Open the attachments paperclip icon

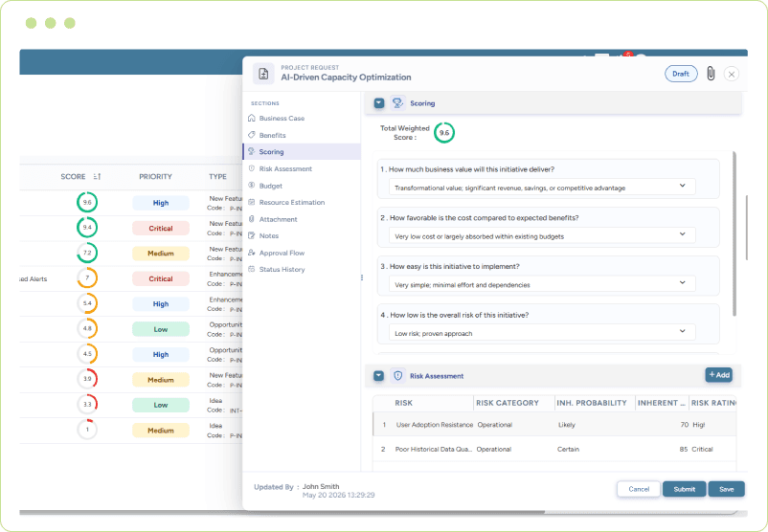click(x=711, y=74)
